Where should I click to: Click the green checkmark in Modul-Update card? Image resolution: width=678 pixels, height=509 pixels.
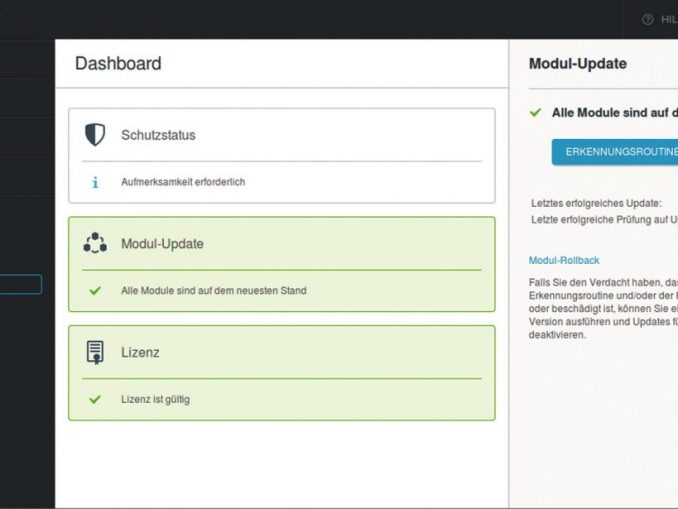point(95,291)
